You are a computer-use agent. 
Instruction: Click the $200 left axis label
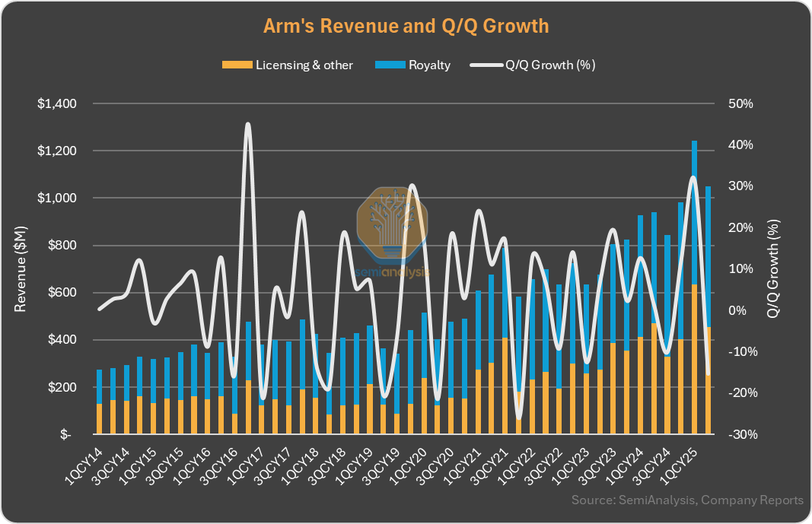point(62,387)
